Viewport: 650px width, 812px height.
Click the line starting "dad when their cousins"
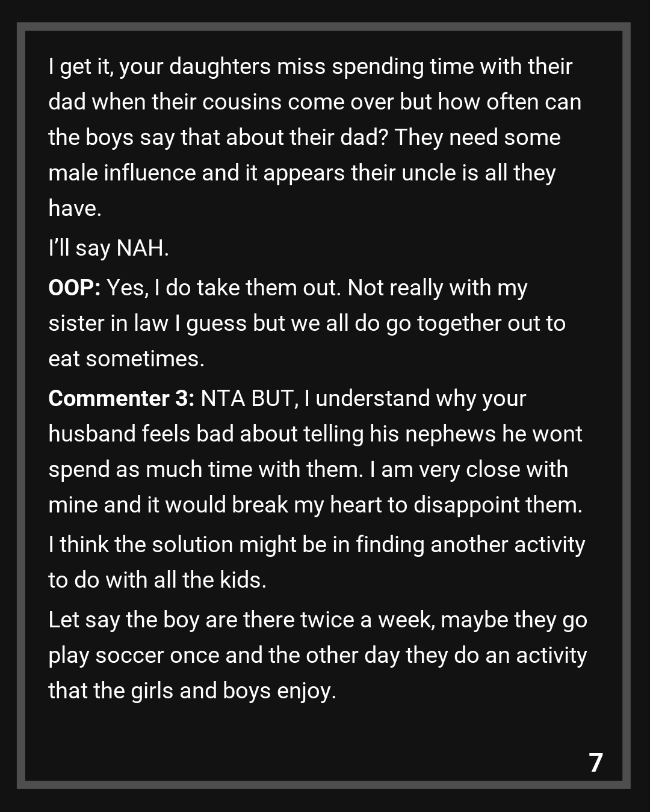pyautogui.click(x=314, y=102)
